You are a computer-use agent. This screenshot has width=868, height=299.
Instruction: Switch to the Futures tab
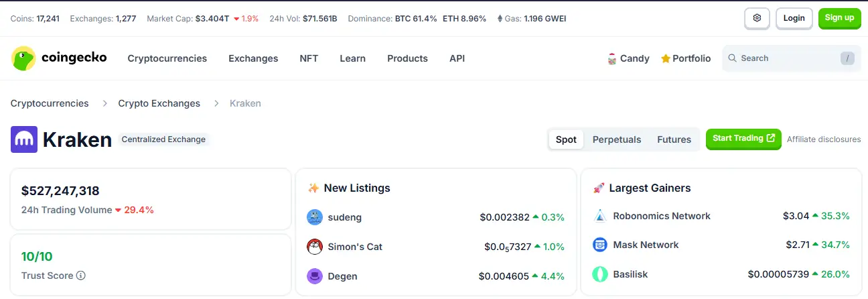pos(674,139)
